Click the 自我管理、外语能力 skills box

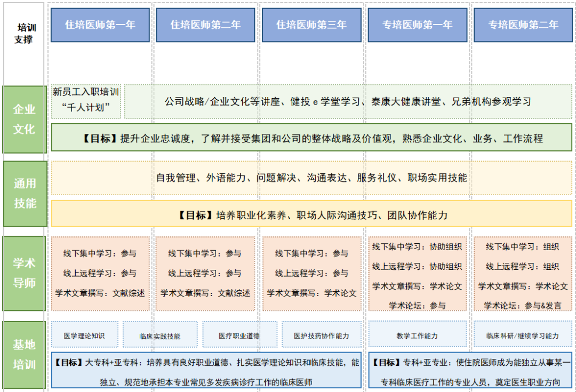311,178
